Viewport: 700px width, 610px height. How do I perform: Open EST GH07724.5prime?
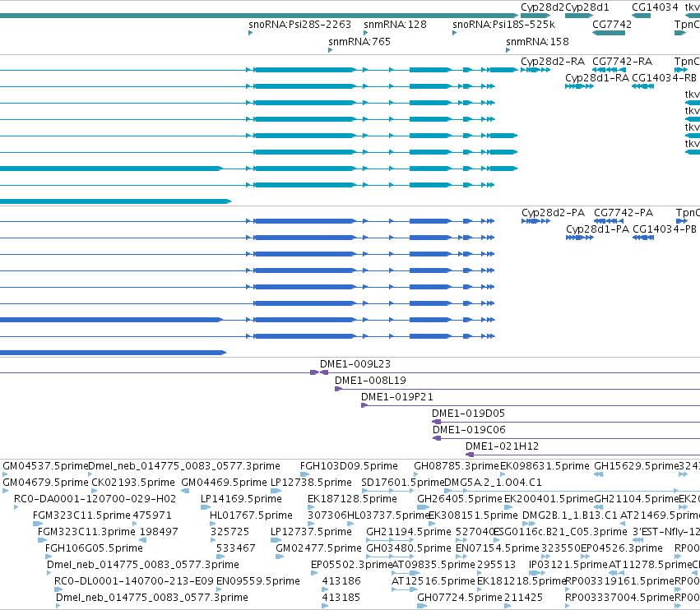(x=460, y=598)
